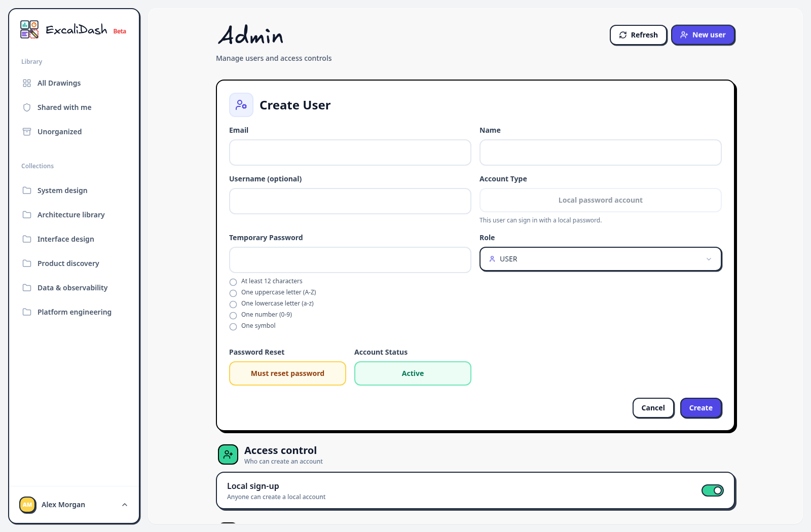The height and width of the screenshot is (532, 811).
Task: Click the Interface design folder icon
Action: (27, 239)
